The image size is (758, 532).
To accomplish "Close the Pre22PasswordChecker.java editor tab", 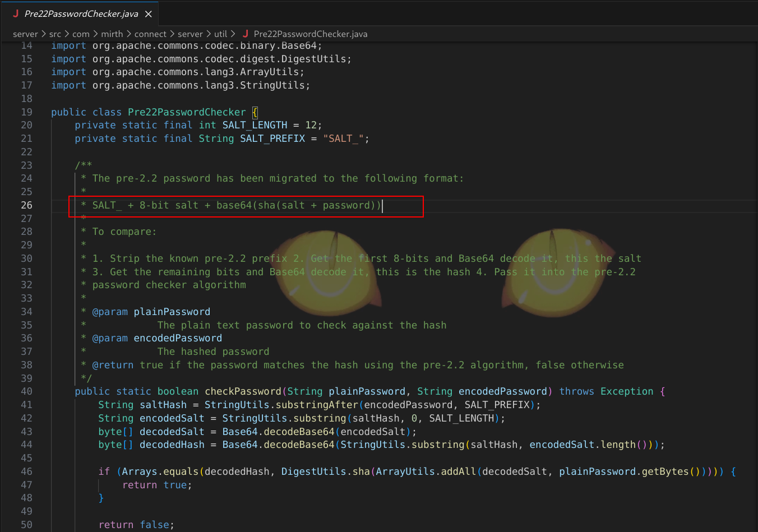I will point(149,14).
